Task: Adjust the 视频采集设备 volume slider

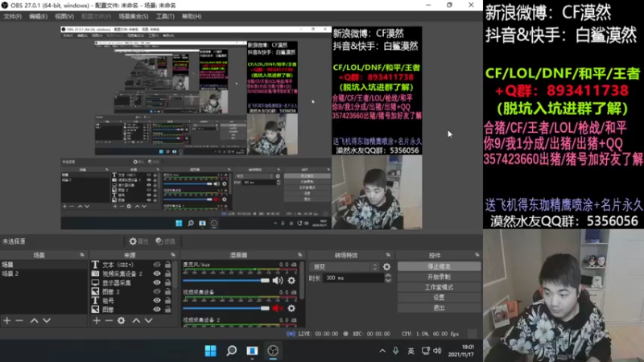Action: [x=226, y=308]
